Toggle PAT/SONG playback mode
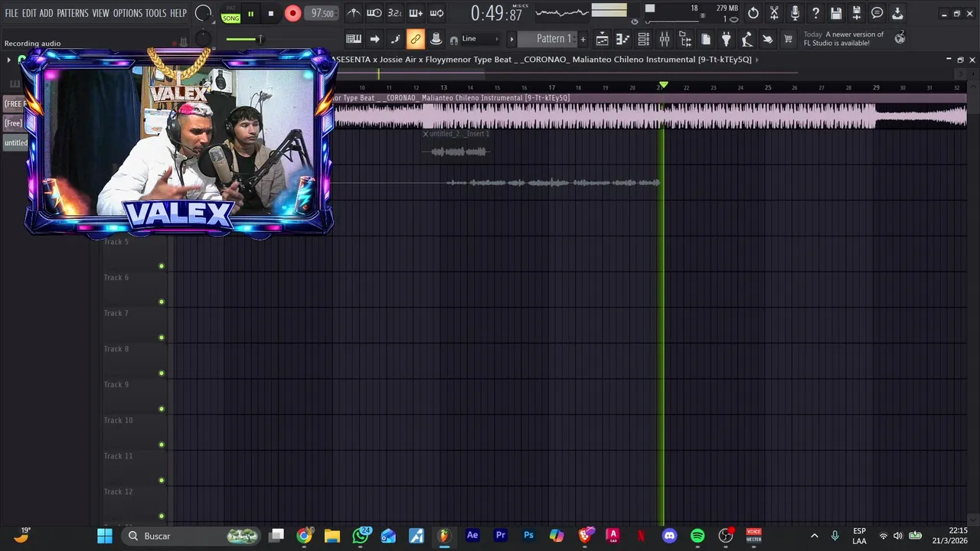 [230, 15]
